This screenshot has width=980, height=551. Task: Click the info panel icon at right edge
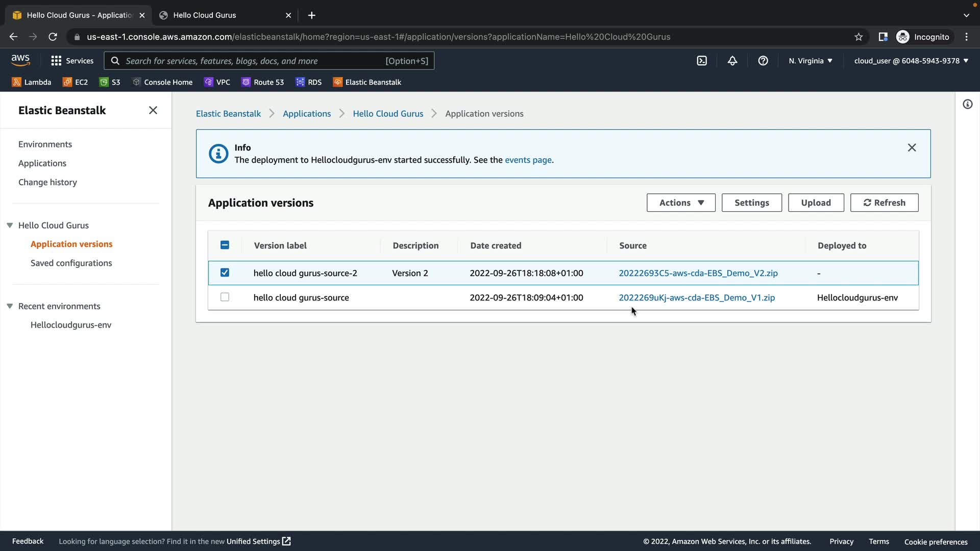[967, 105]
